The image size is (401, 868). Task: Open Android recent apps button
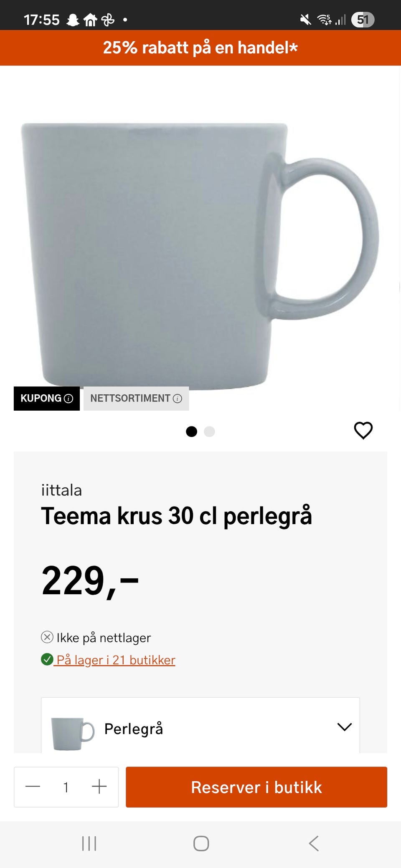point(89,843)
